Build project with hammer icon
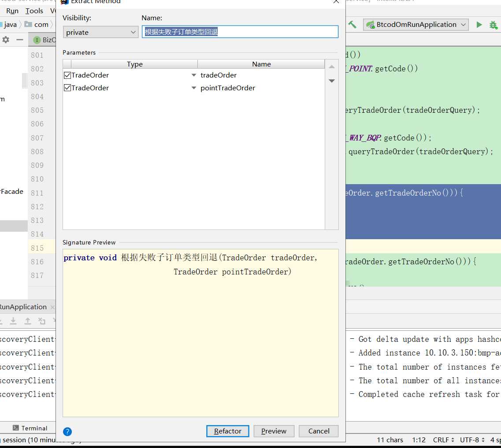 click(353, 24)
